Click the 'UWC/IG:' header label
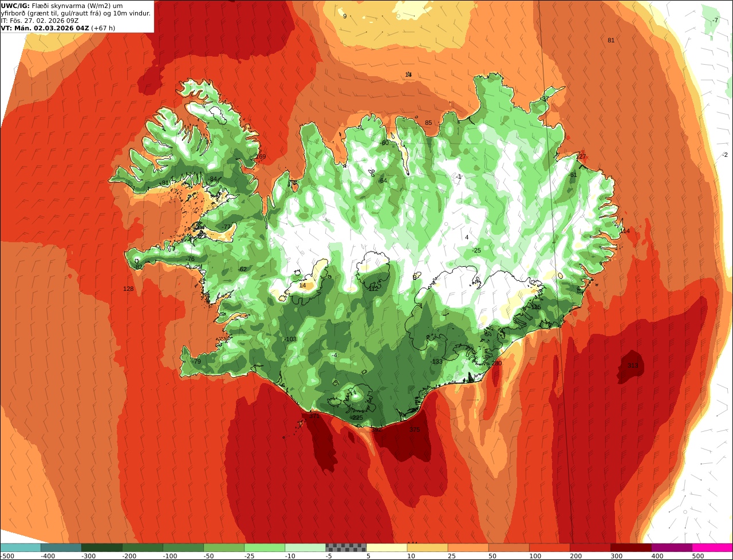Screen dimensions: 733x560 pyautogui.click(x=15, y=6)
